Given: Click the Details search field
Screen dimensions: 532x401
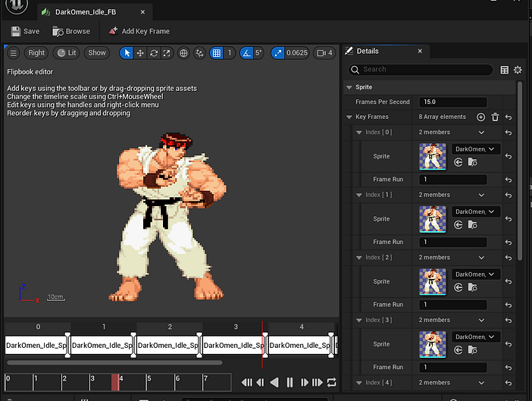Looking at the screenshot, I should pyautogui.click(x=421, y=70).
